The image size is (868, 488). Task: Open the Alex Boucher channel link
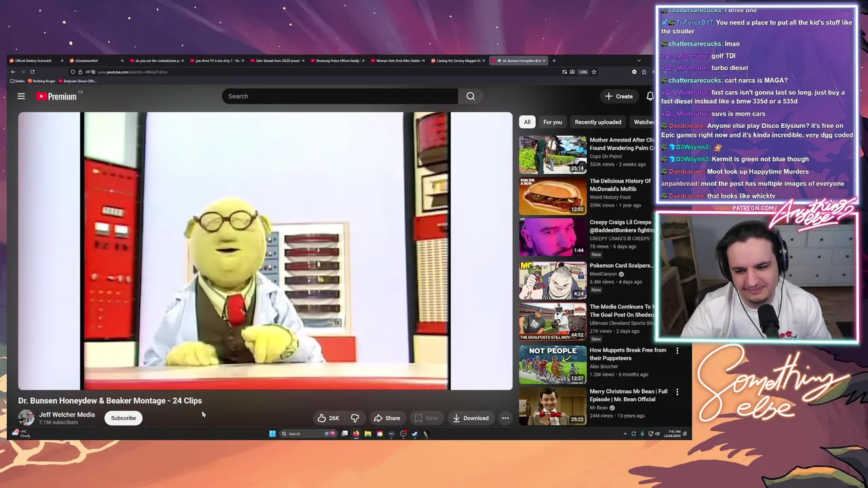coord(604,367)
